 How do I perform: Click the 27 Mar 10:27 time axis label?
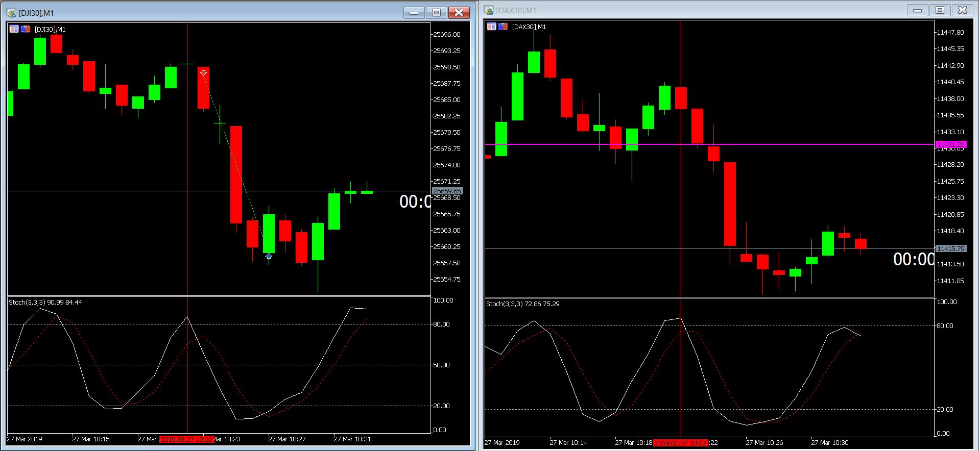click(287, 439)
